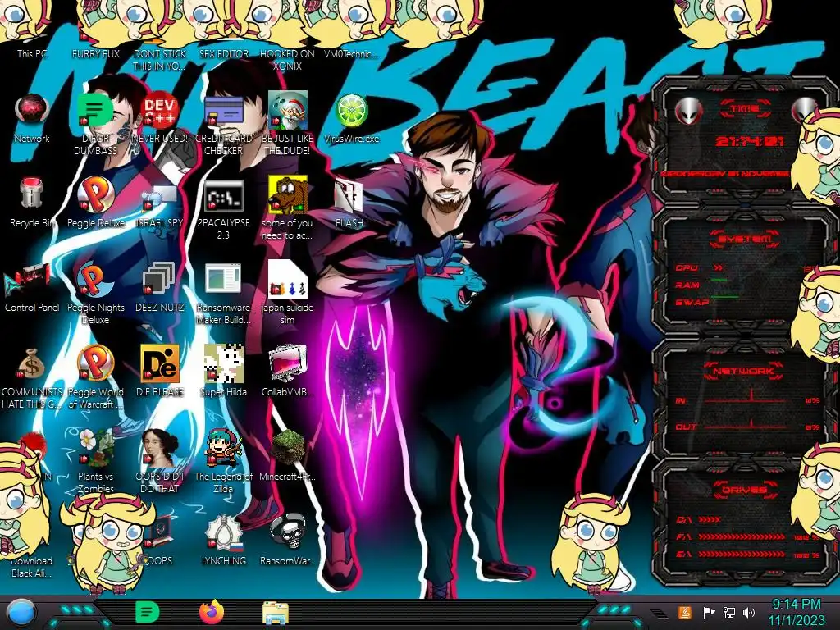Image resolution: width=840 pixels, height=630 pixels.
Task: Open the Action Center flag tray icon
Action: [708, 612]
